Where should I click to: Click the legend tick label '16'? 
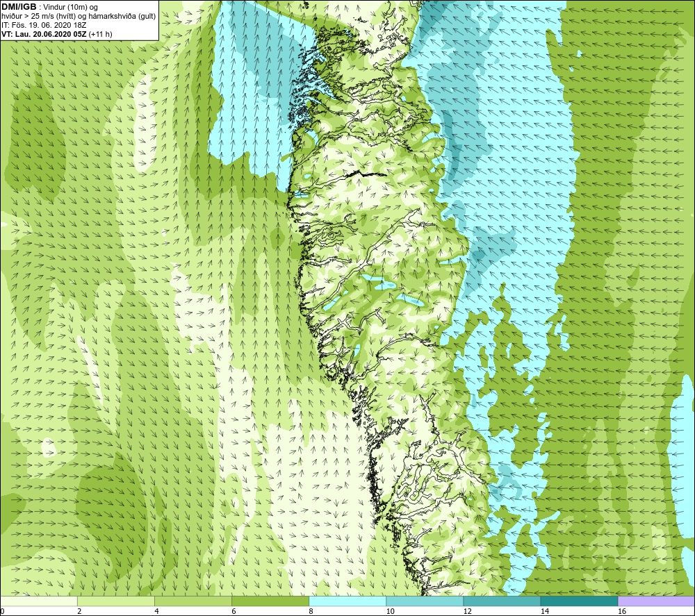click(622, 611)
